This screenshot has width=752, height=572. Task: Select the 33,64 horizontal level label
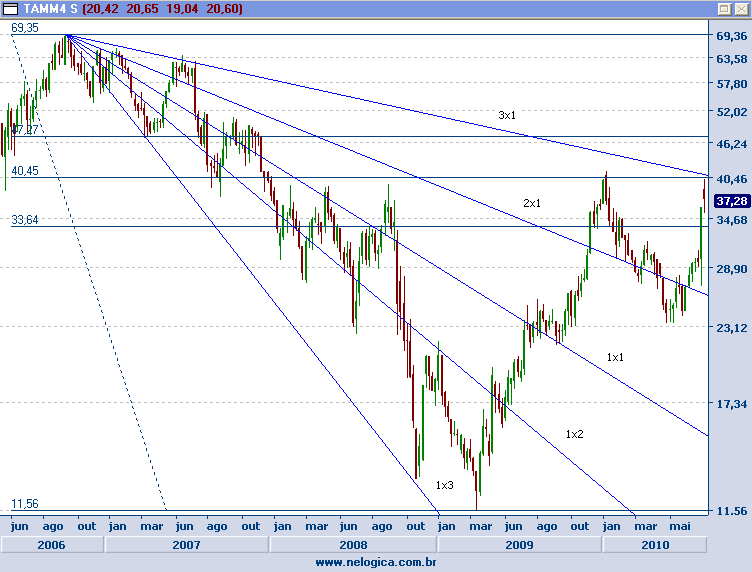pos(25,221)
